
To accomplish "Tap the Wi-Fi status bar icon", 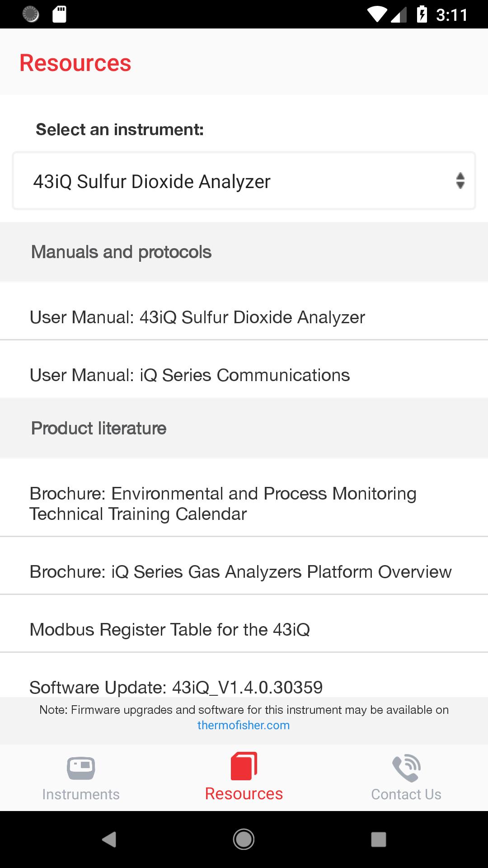I will (377, 14).
